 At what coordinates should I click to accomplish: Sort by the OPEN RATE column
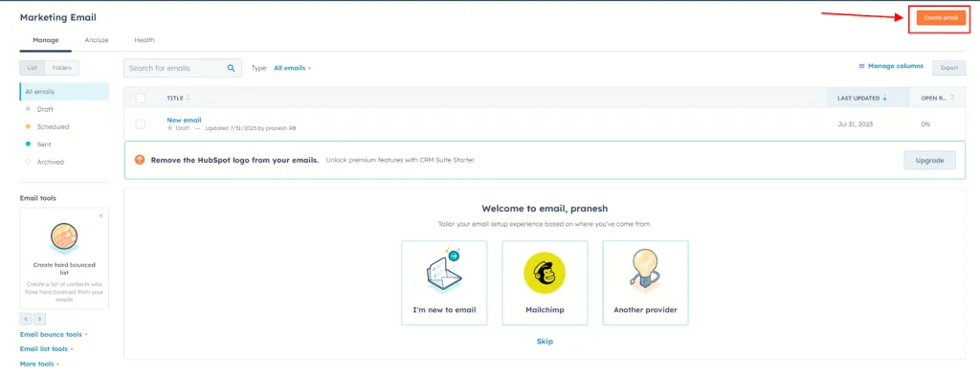(938, 99)
